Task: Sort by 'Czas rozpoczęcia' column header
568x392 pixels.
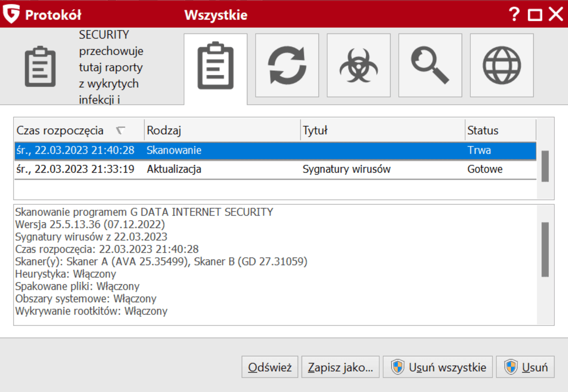Action: 60,130
